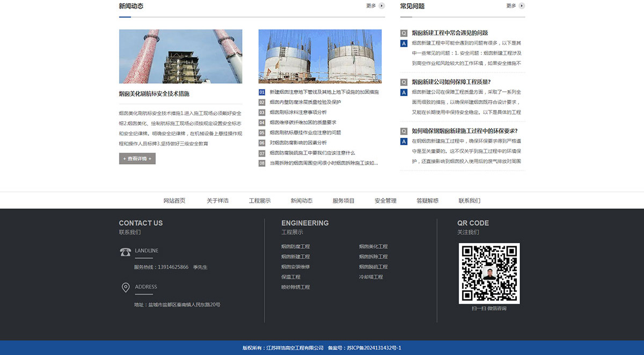Click the Q icon beside 烟囱新建工程中常会遇见的问题
The height and width of the screenshot is (355, 644).
[x=404, y=33]
